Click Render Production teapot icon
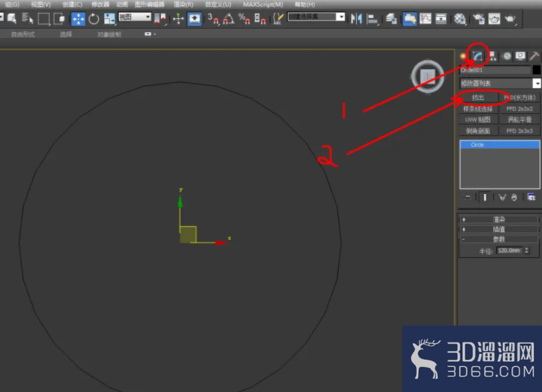The image size is (542, 392). pyautogui.click(x=511, y=19)
